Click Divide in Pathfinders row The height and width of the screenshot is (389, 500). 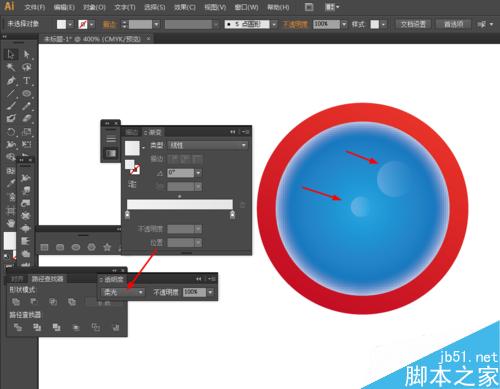(x=18, y=327)
